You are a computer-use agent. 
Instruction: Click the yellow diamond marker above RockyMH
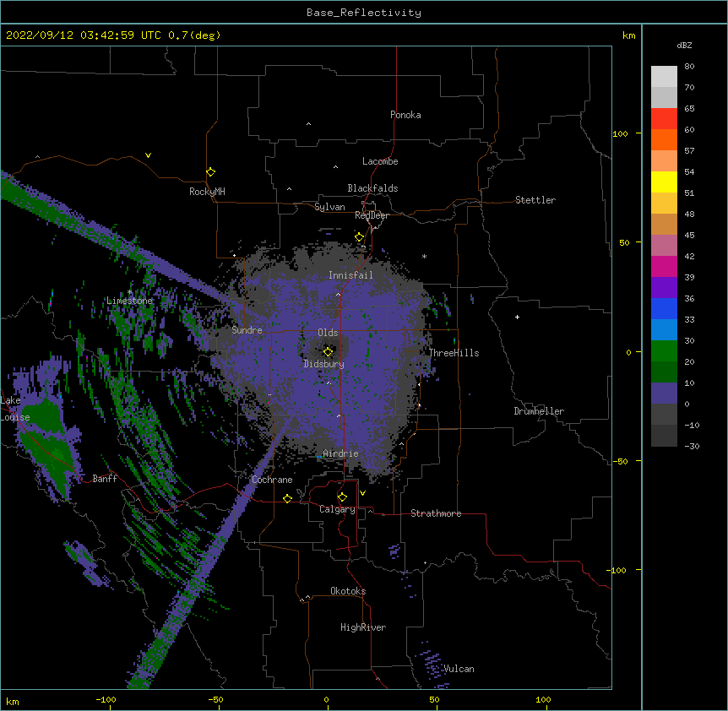tap(211, 172)
